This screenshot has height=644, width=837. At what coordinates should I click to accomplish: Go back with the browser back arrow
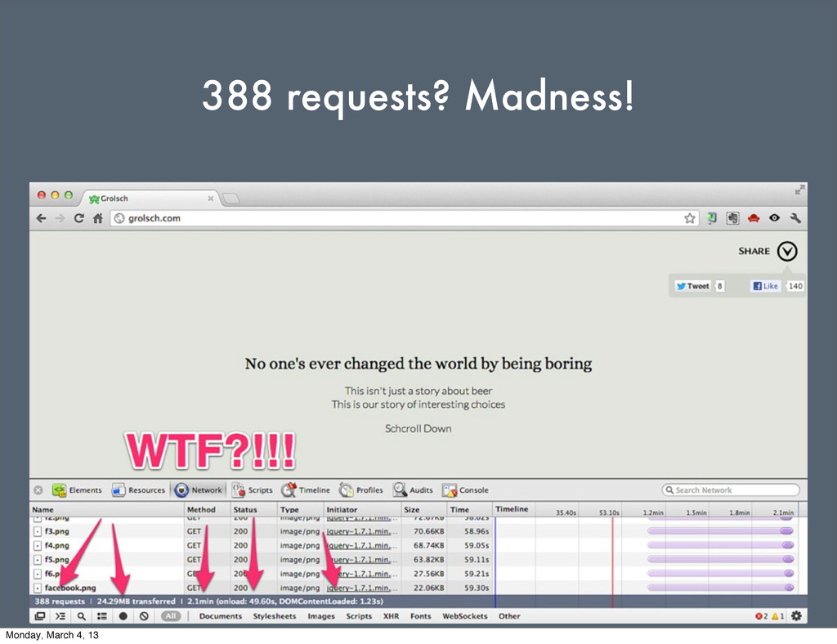click(41, 218)
